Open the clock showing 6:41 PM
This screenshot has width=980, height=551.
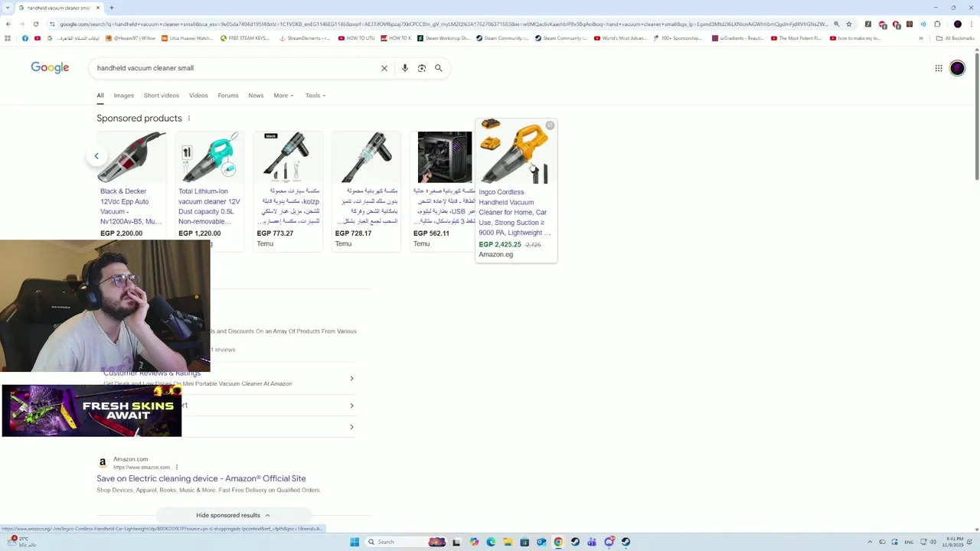coord(955,542)
